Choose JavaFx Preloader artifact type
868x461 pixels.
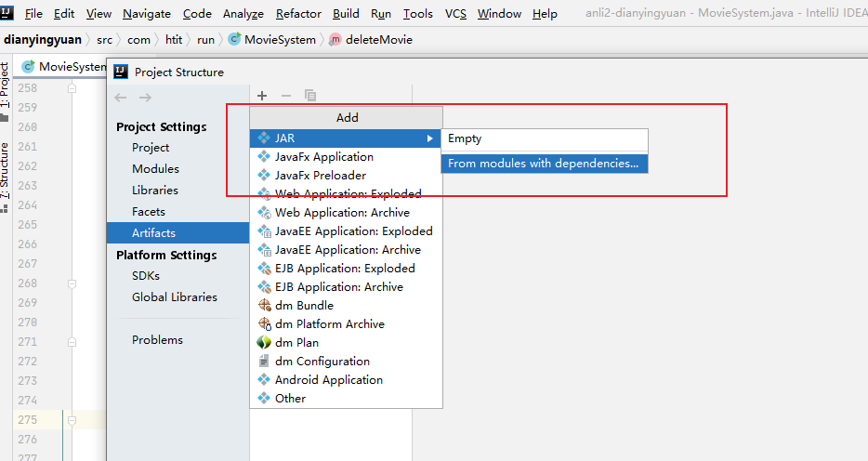(x=346, y=176)
